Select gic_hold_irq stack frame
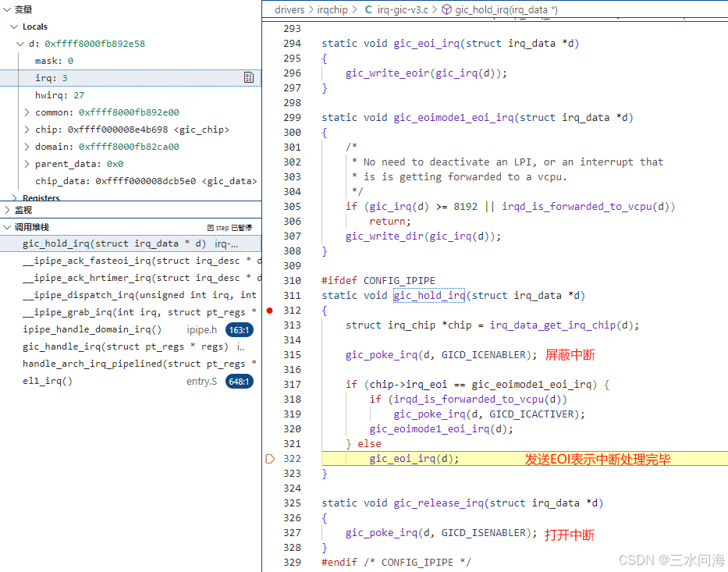Screen dimensions: 728x572 130,243
